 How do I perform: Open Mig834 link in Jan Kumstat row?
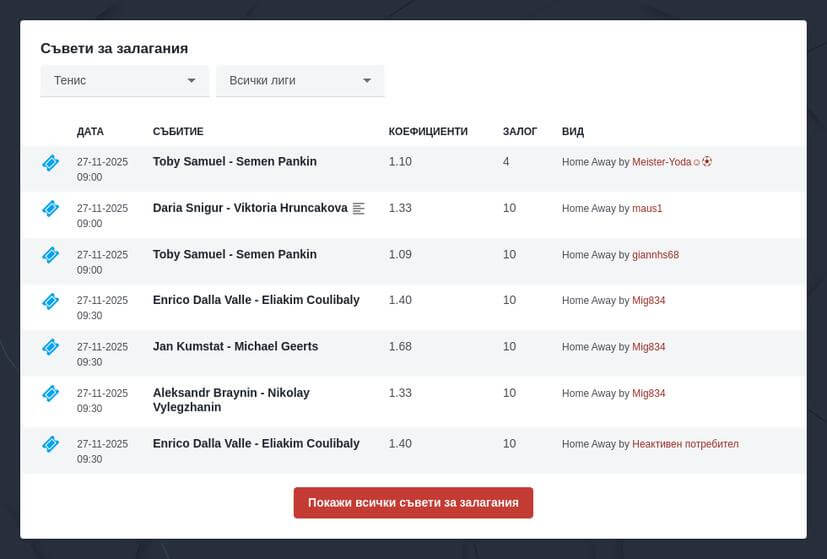point(648,347)
